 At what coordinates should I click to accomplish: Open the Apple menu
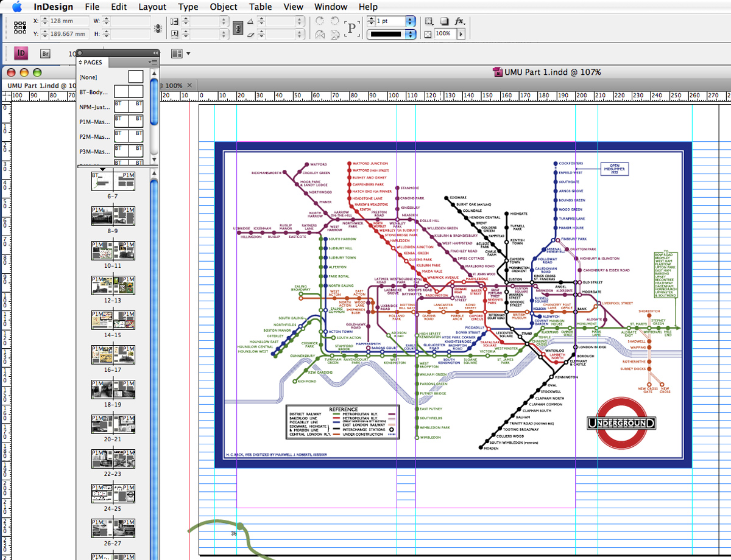(16, 7)
